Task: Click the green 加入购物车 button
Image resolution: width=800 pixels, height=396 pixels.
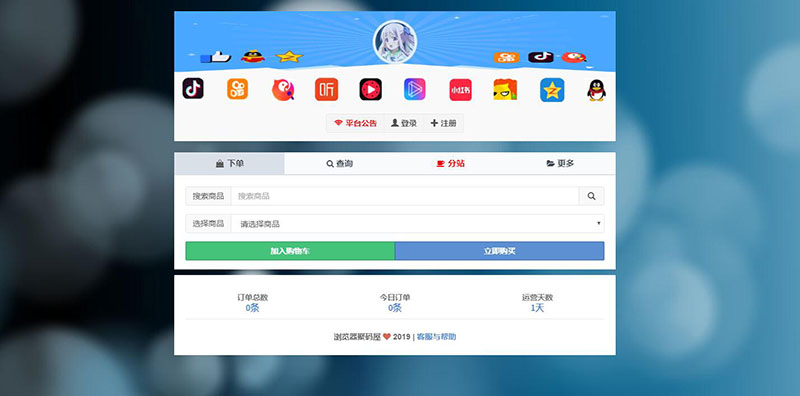Action: click(x=290, y=251)
